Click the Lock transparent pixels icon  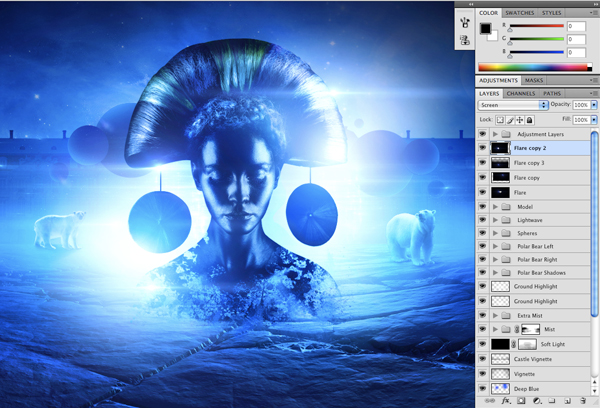pyautogui.click(x=500, y=120)
